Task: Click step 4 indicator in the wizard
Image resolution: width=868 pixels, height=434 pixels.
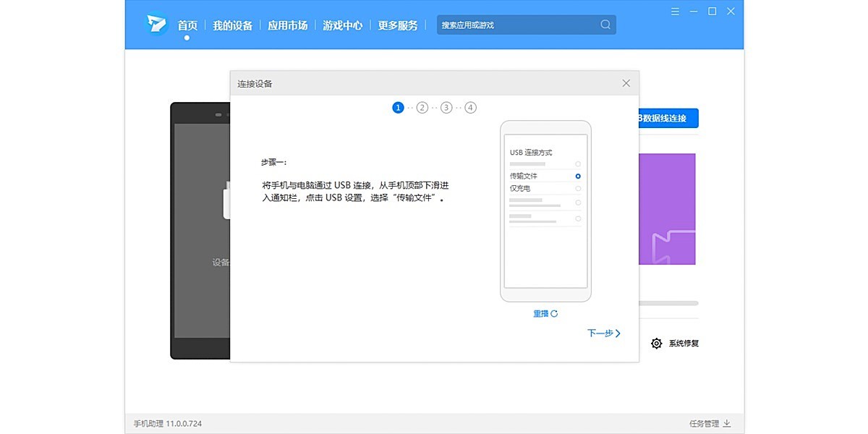Action: tap(470, 107)
